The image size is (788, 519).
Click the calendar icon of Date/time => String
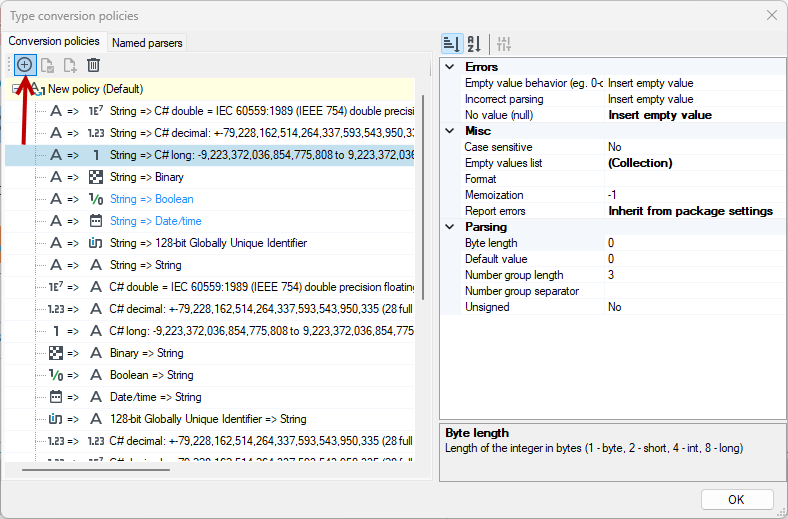tap(56, 397)
